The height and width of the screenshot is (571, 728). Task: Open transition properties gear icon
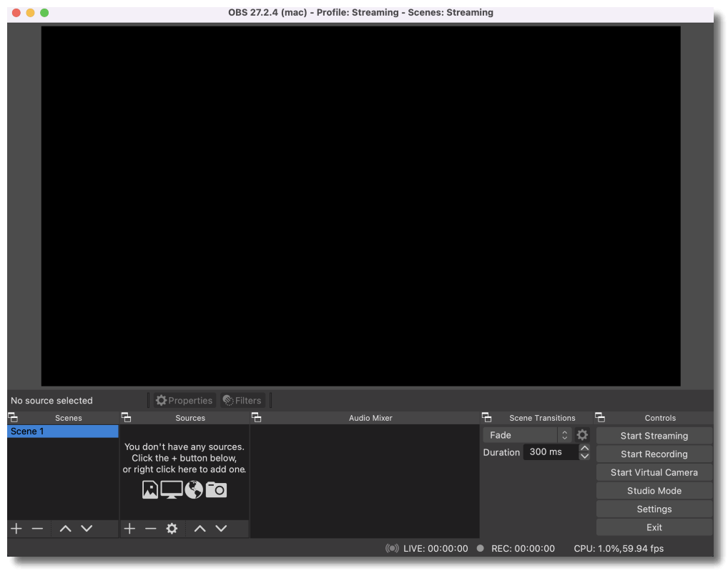point(582,435)
